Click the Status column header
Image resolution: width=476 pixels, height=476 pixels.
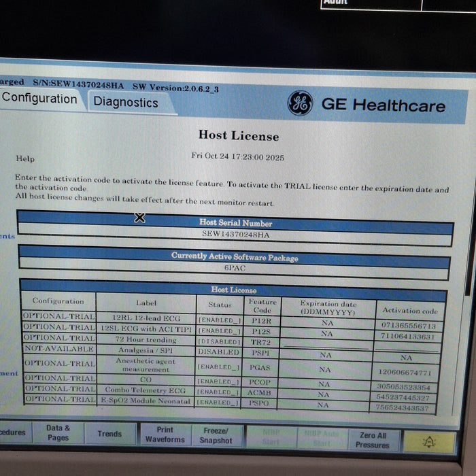(x=220, y=305)
